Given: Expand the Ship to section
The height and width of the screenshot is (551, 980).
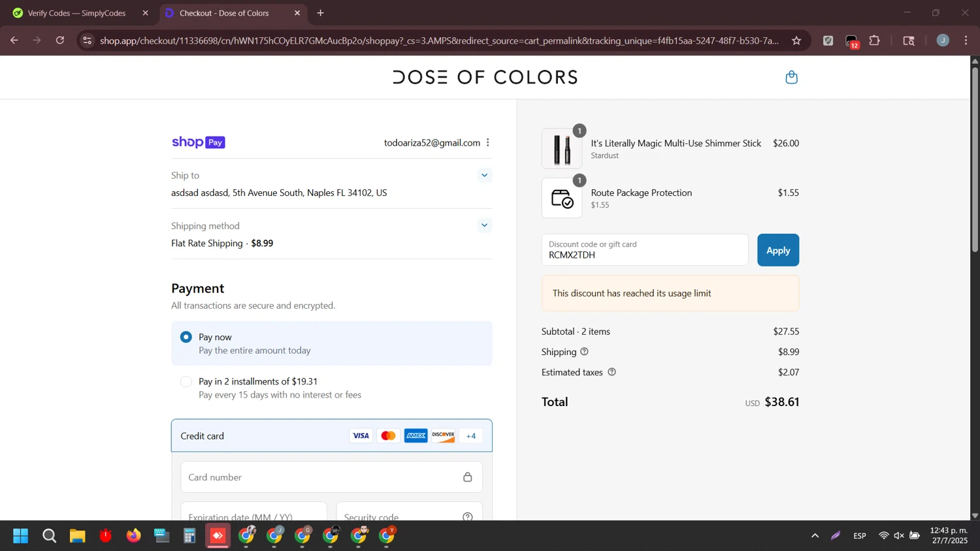Looking at the screenshot, I should click(484, 175).
